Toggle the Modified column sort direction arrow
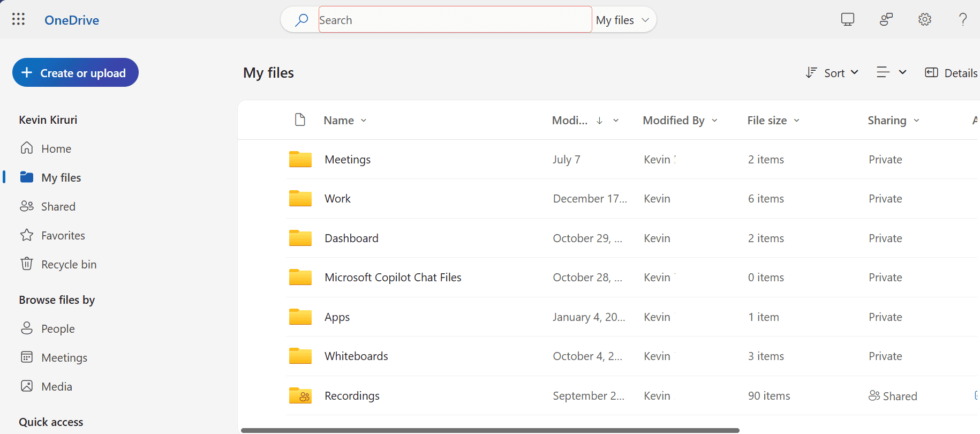The image size is (980, 434). pyautogui.click(x=599, y=121)
